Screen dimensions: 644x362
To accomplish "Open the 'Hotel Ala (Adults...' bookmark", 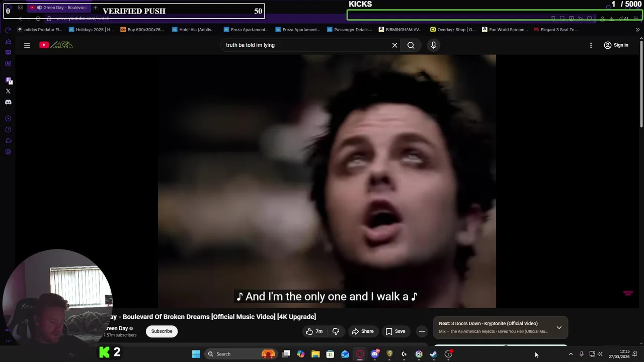I will pos(193,30).
